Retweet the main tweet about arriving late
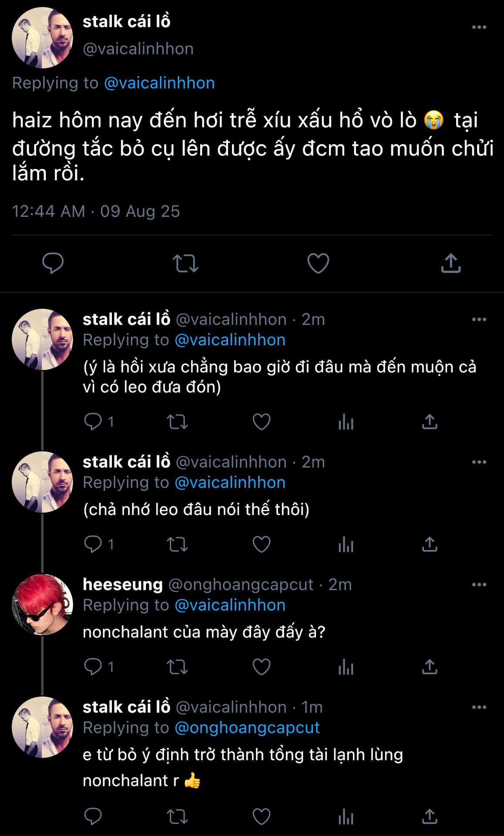 [185, 263]
